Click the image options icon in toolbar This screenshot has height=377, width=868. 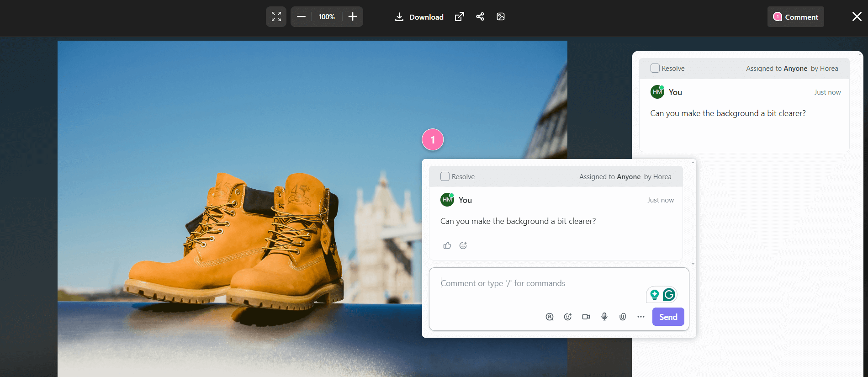coord(501,17)
